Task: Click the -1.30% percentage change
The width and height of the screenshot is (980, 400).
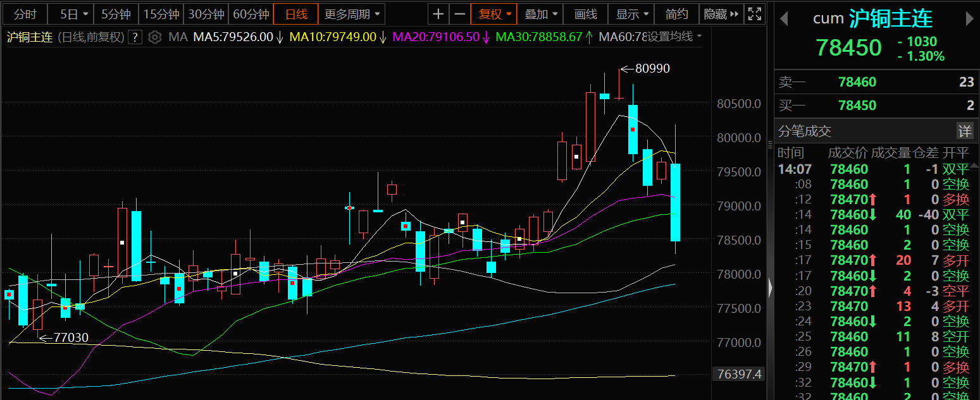Action: coord(921,56)
